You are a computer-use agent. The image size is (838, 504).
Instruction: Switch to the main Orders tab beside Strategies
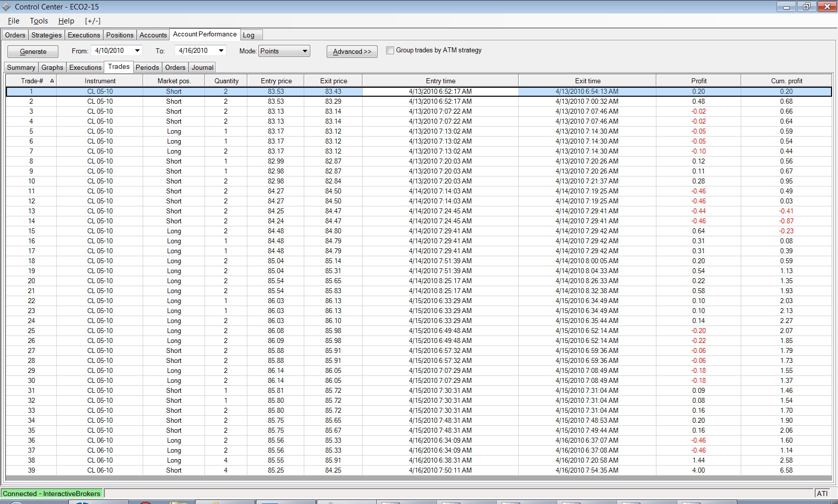coord(15,35)
